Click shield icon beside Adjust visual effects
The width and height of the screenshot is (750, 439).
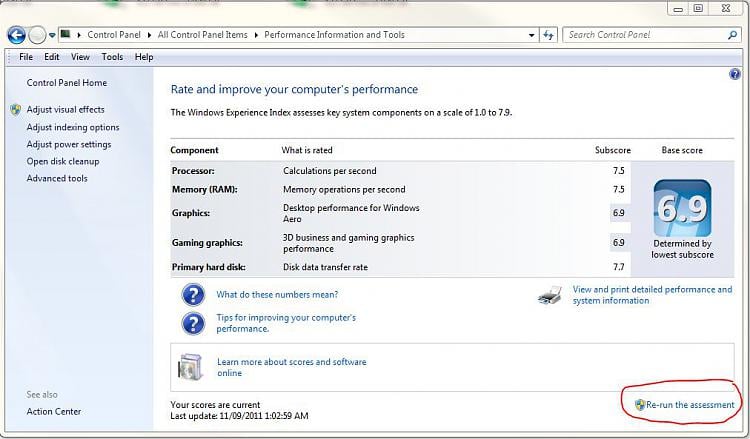(x=16, y=110)
